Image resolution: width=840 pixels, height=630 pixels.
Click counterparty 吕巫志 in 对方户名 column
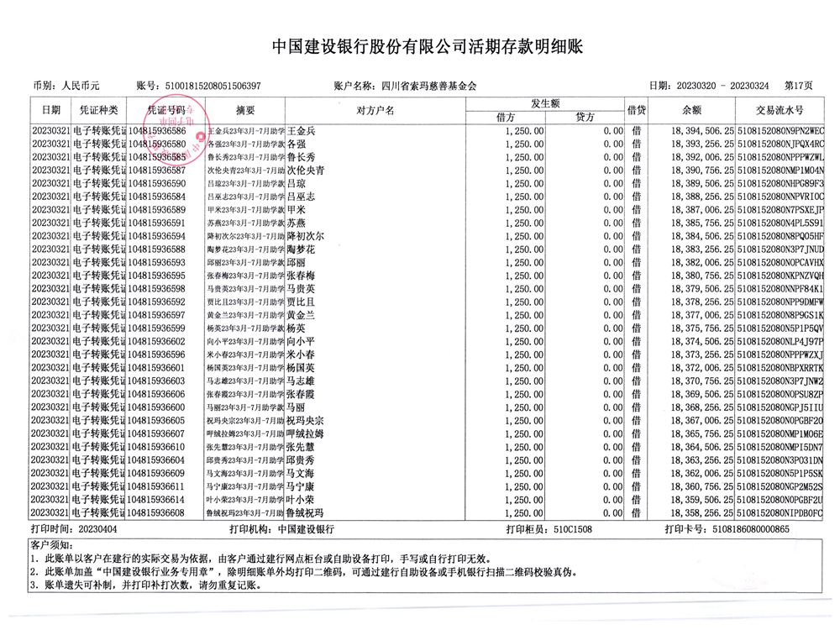[301, 197]
